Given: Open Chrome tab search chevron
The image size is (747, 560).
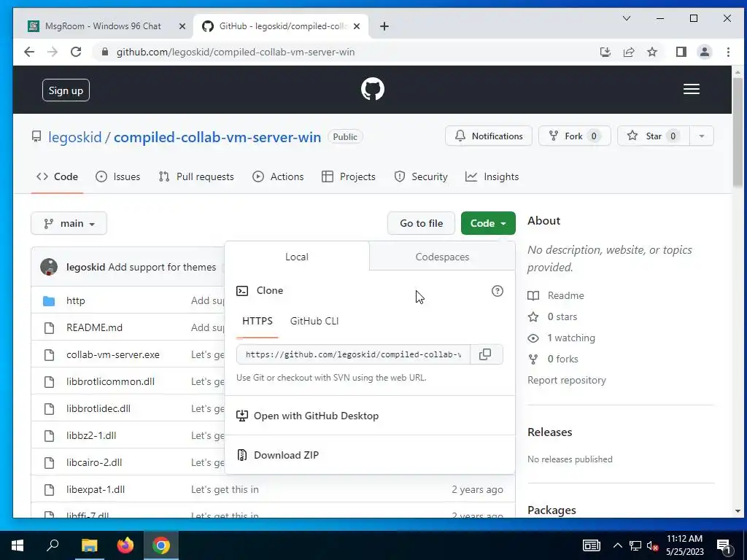Looking at the screenshot, I should click(627, 18).
